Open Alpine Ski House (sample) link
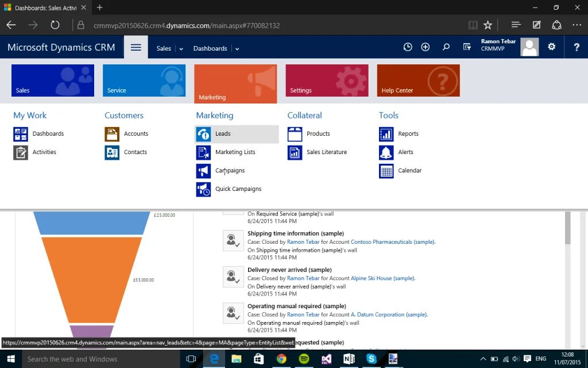The image size is (588, 368). coord(382,278)
